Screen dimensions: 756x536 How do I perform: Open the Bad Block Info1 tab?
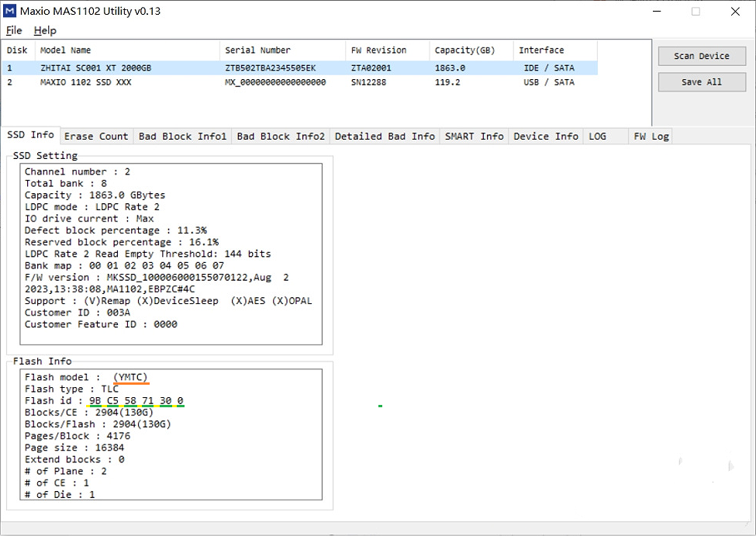point(182,137)
